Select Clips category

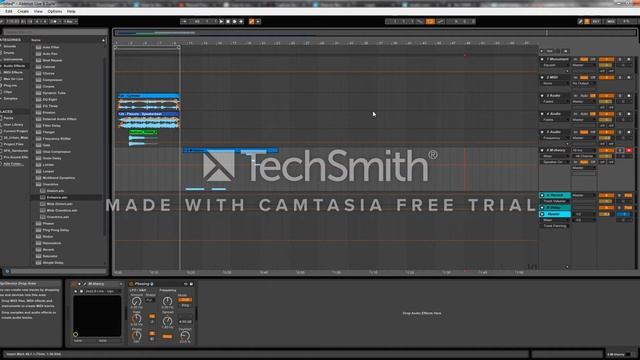8,92
